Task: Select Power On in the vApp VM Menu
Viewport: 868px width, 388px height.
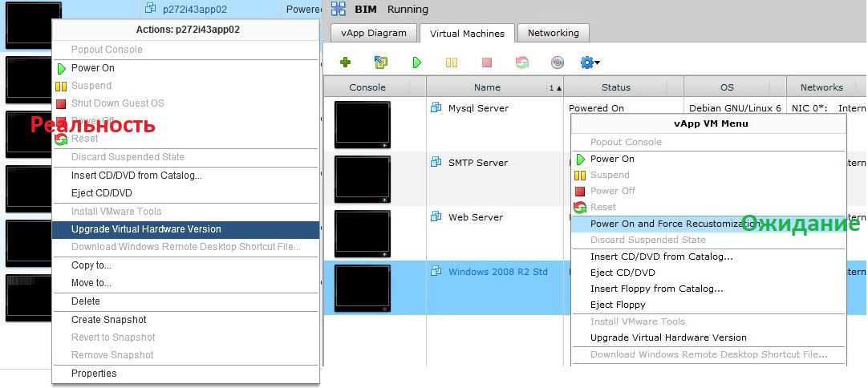Action: tap(709, 159)
